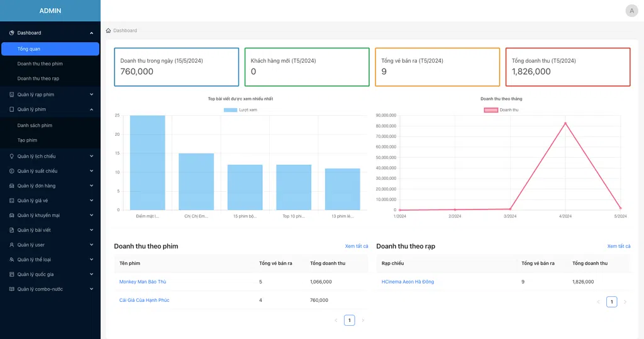Viewport: 644px width, 339px height.
Task: Click the Quản lý user person icon
Action: 11,245
